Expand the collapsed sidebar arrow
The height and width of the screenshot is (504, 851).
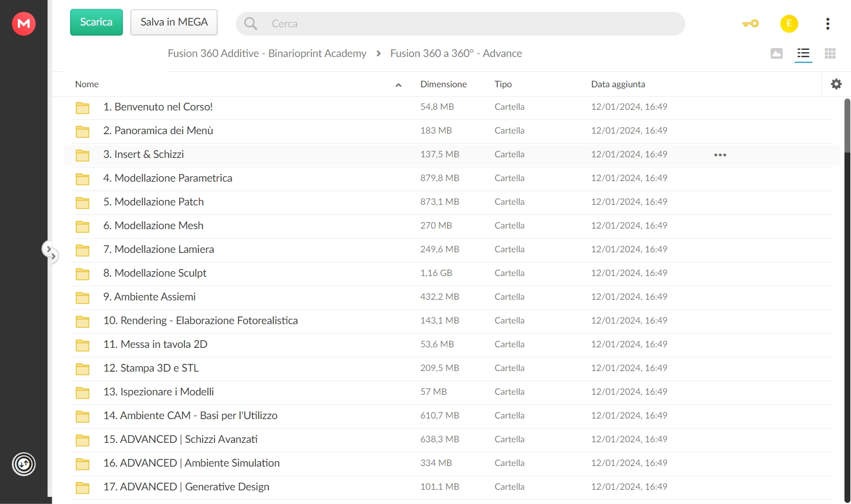pyautogui.click(x=50, y=251)
